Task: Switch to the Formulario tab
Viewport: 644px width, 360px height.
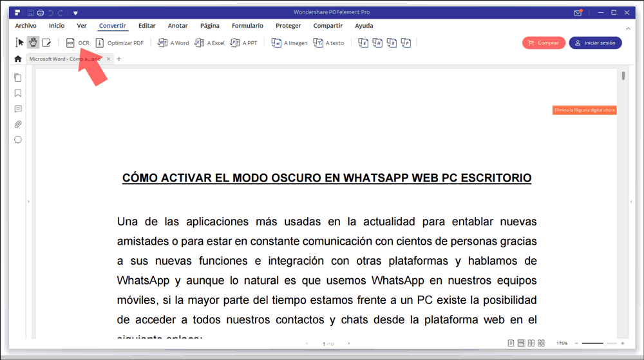Action: pos(247,26)
